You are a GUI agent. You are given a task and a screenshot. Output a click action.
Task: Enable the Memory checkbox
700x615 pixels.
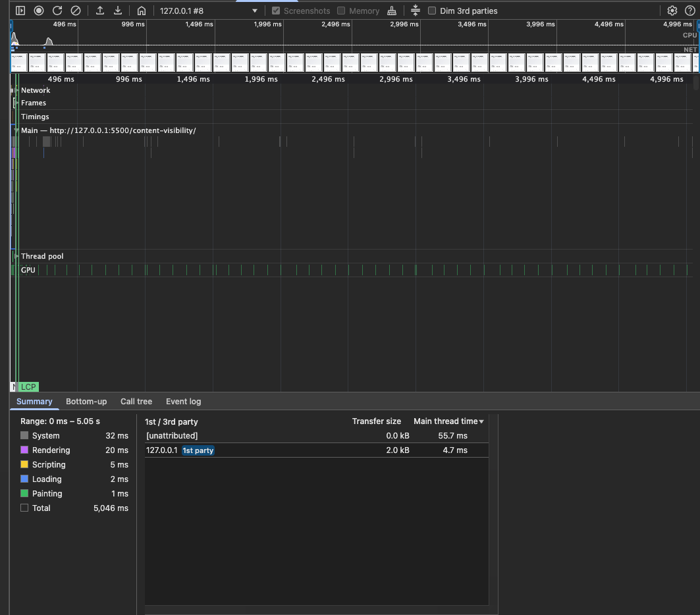click(x=341, y=11)
